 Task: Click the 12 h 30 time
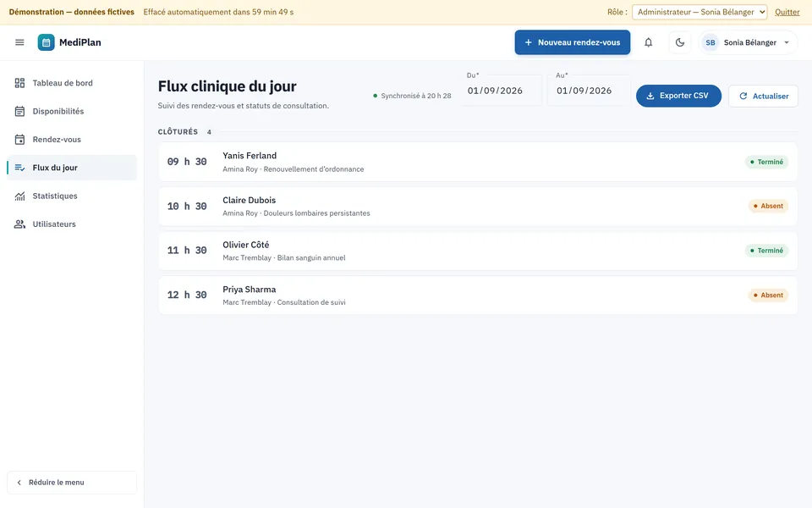point(187,295)
